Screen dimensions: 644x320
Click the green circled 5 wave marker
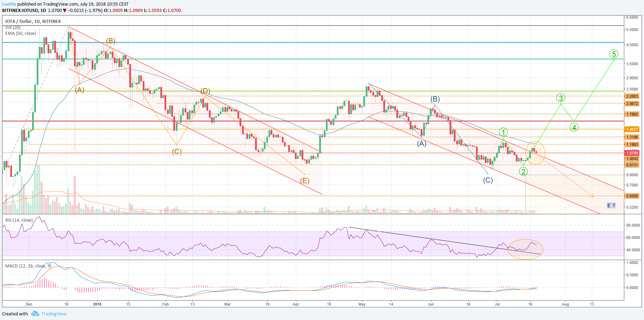(x=614, y=54)
